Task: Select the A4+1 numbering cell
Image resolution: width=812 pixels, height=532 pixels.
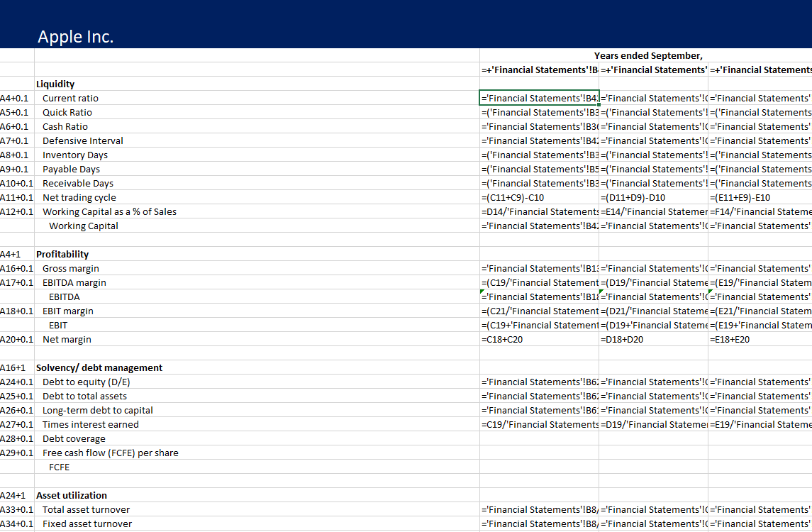Action: [x=16, y=255]
